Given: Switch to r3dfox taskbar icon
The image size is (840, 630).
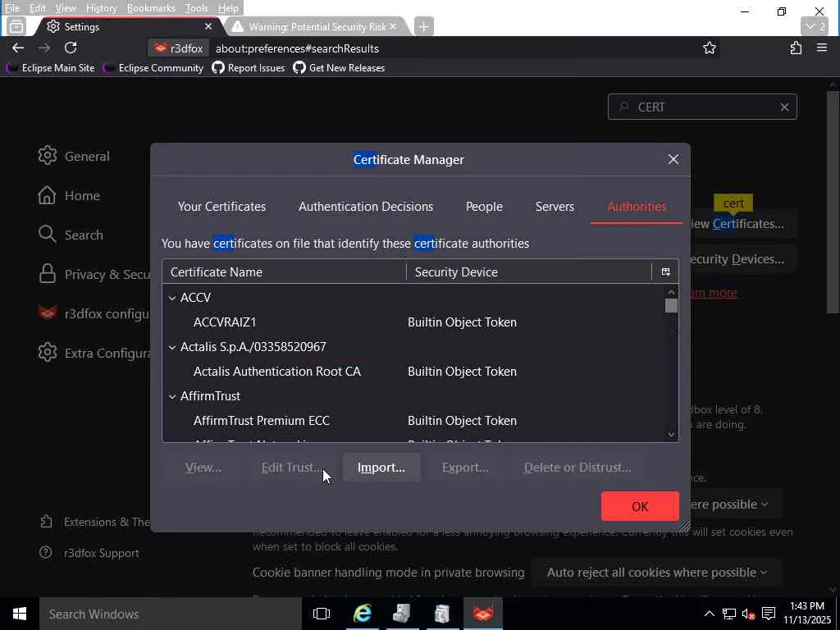Looking at the screenshot, I should pyautogui.click(x=482, y=614).
